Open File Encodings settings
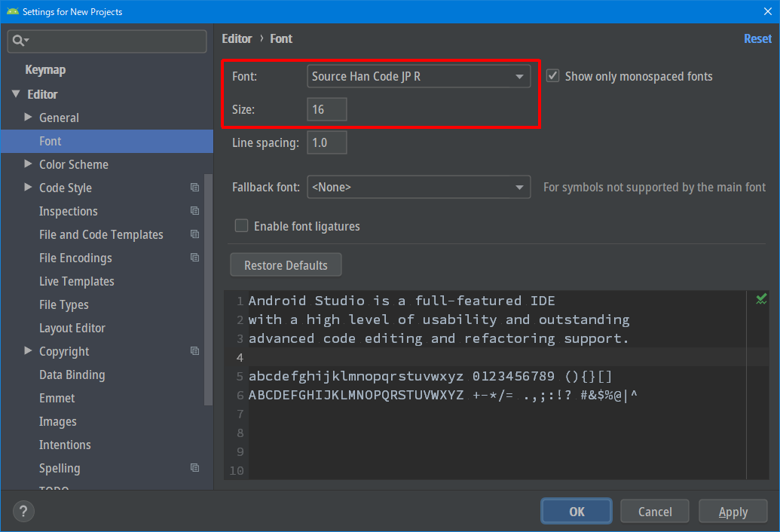 (75, 258)
